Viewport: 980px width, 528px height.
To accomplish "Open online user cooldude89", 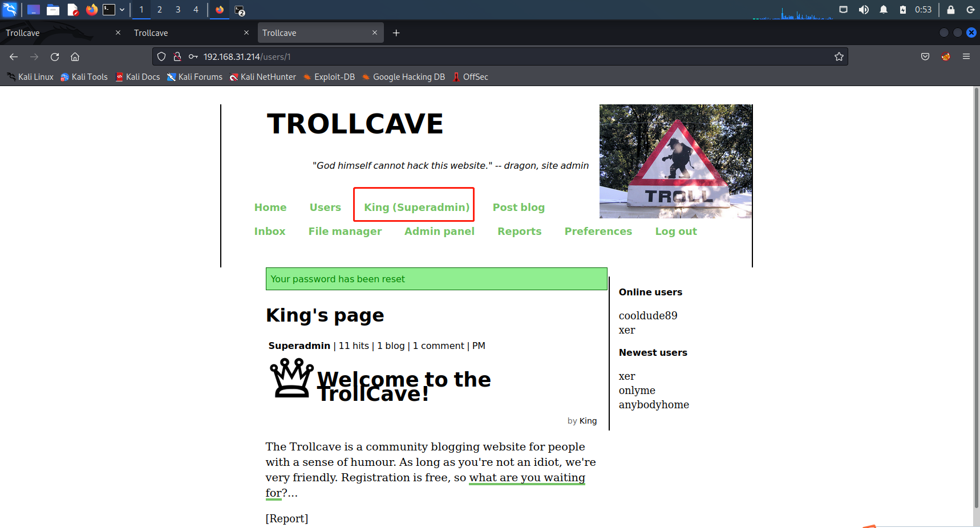I will coord(648,316).
